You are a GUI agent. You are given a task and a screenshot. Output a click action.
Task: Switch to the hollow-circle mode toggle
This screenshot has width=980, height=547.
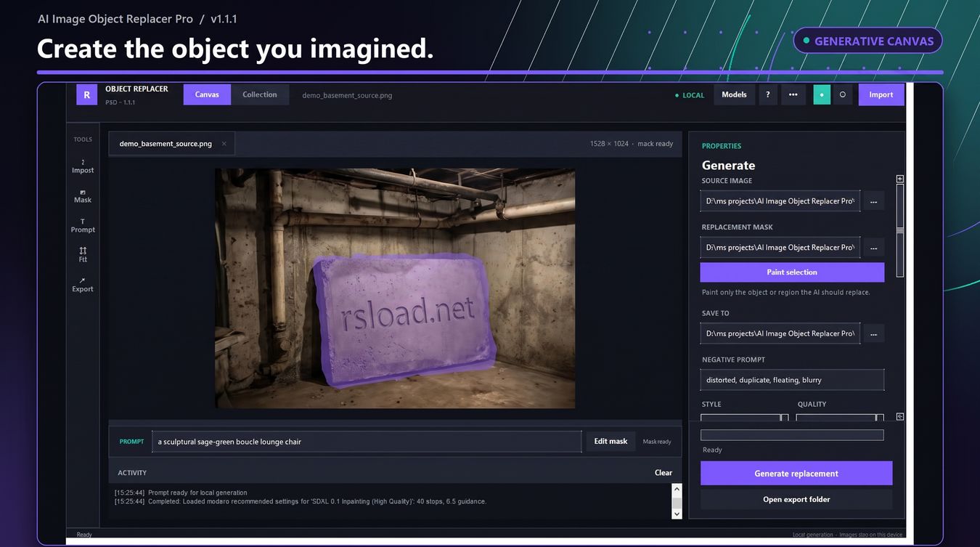(843, 94)
